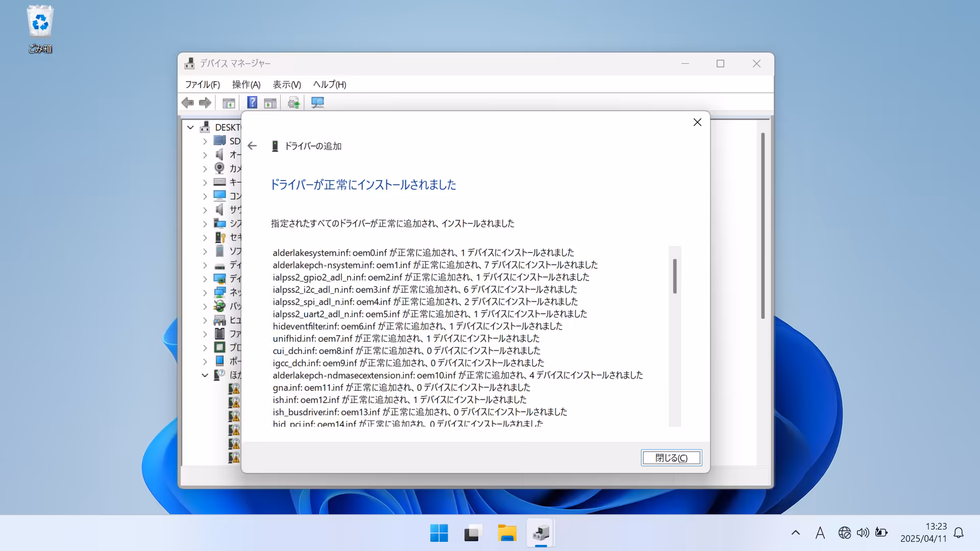Show hidden system tray icons chevron

click(x=795, y=533)
